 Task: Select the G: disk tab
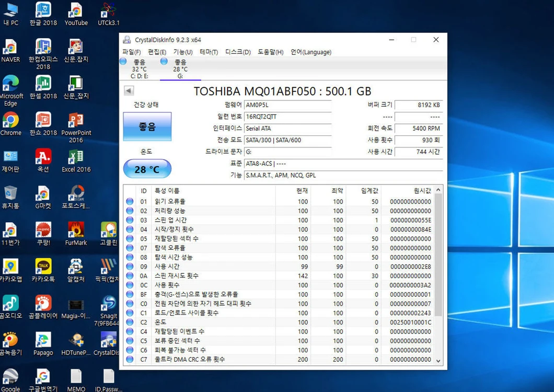[x=180, y=69]
